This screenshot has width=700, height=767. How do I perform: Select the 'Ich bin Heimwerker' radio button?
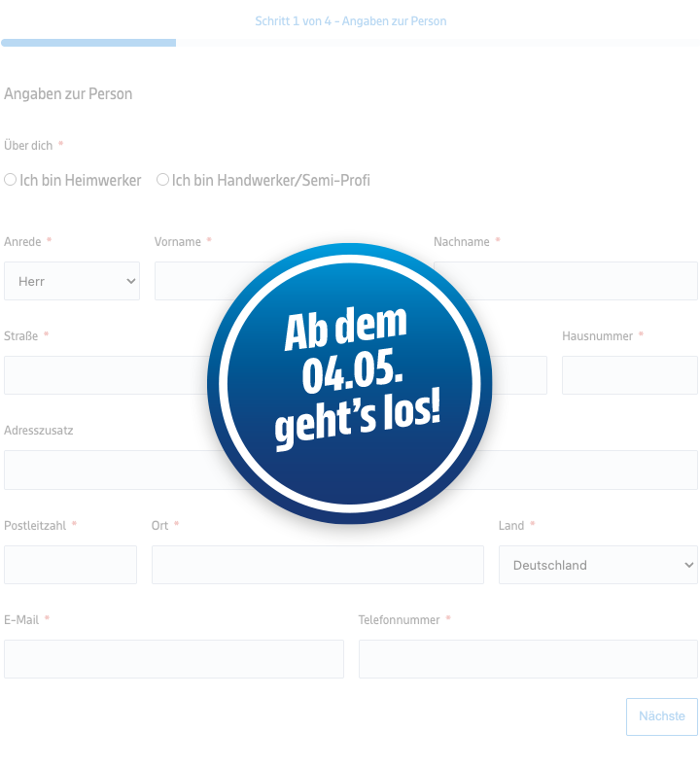point(11,180)
